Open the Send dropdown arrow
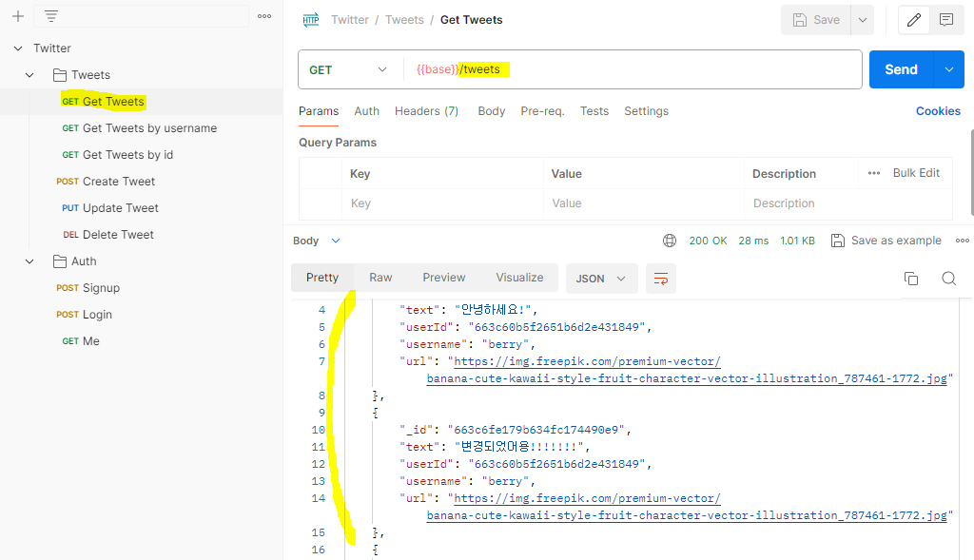The height and width of the screenshot is (560, 974). click(x=948, y=69)
